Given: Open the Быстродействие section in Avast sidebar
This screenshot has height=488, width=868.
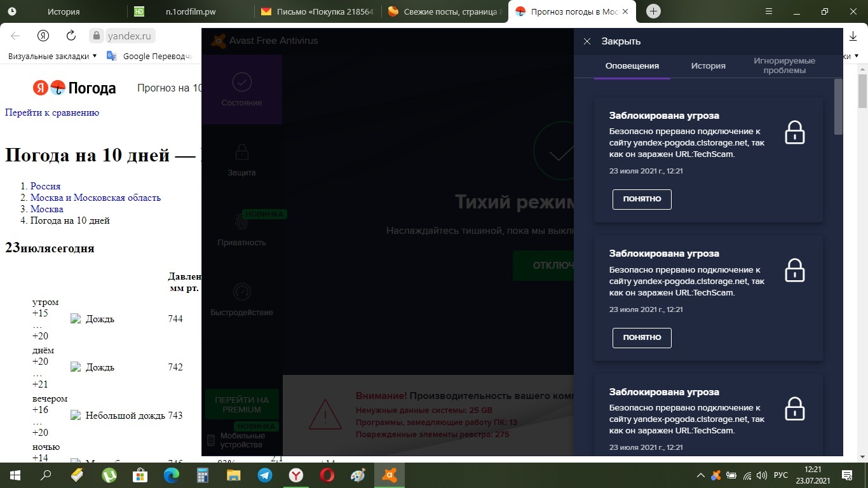Looking at the screenshot, I should click(241, 299).
